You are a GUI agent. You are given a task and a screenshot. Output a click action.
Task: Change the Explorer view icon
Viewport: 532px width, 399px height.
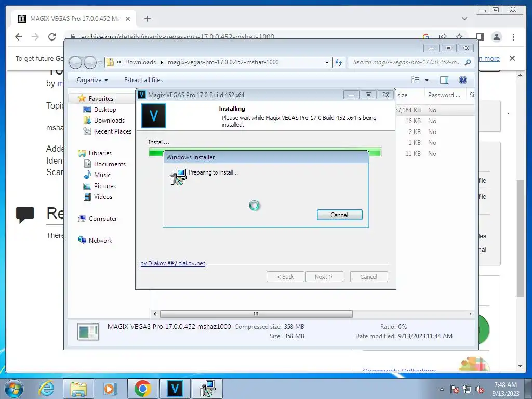415,80
